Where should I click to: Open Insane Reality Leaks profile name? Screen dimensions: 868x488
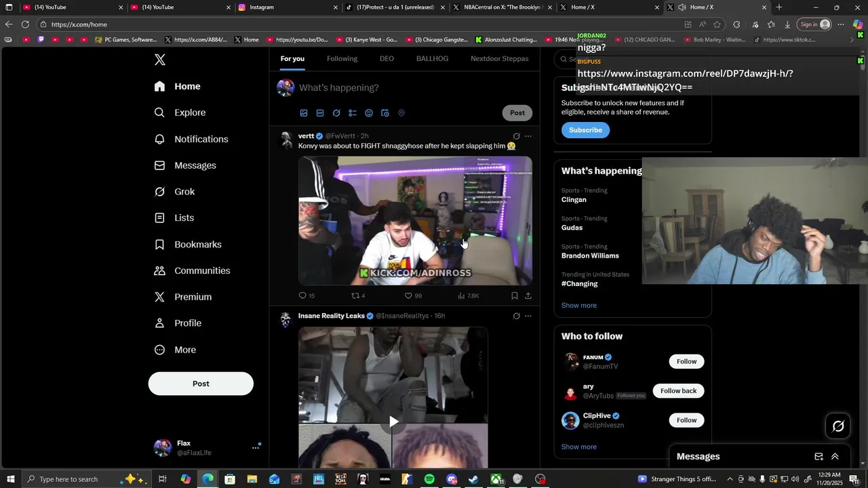(x=332, y=316)
